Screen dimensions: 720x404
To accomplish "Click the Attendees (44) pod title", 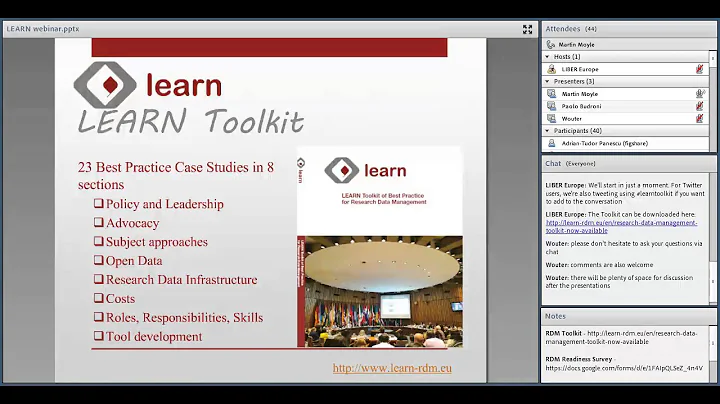I will 571,29.
